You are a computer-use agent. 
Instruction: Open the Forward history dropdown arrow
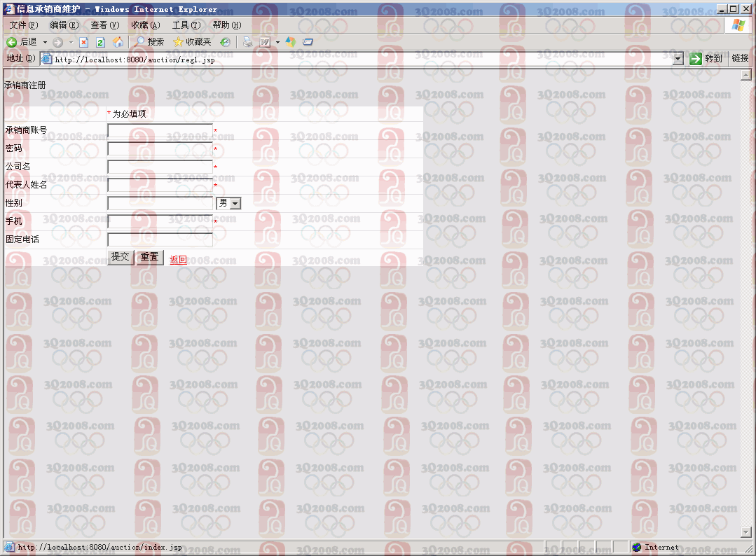(x=71, y=43)
